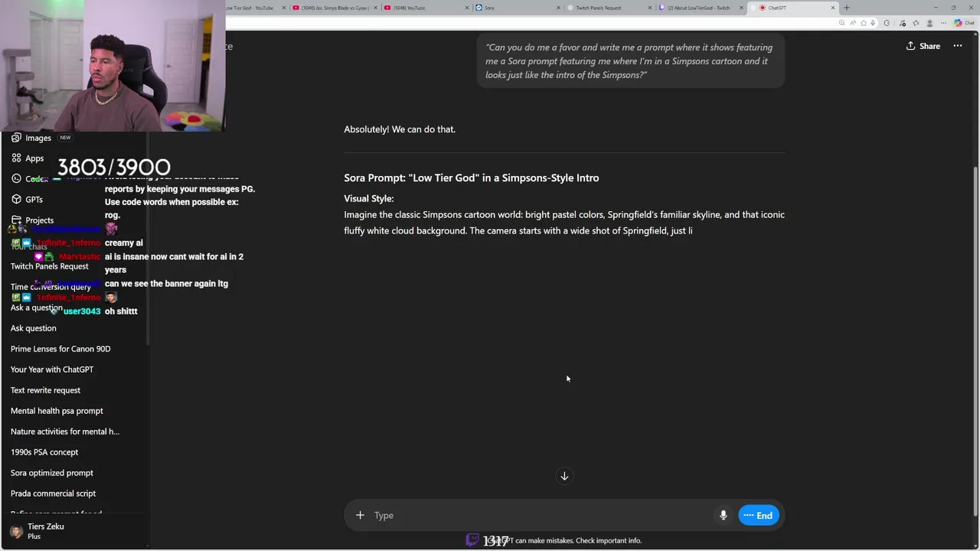Click the NEW badge beside Images
980x551 pixels.
point(65,138)
